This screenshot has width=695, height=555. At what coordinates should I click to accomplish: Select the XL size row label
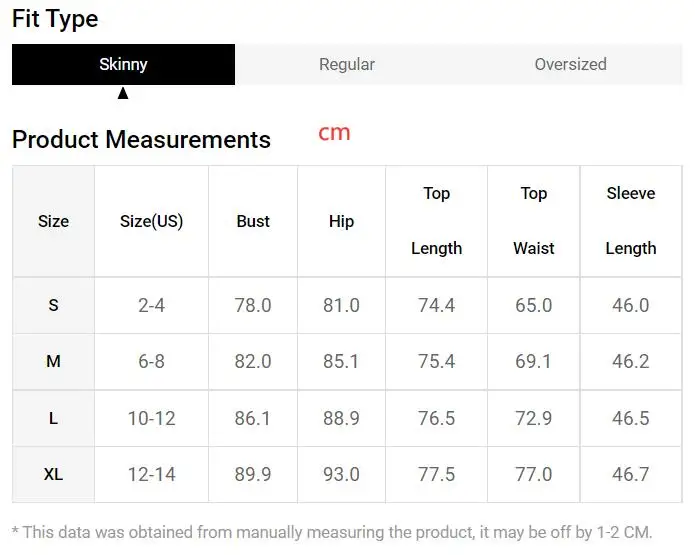54,474
